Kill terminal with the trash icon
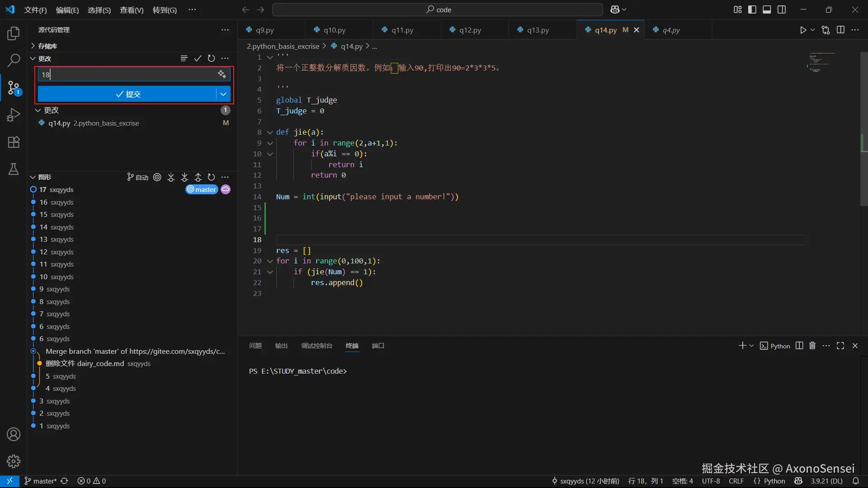Viewport: 868px width, 488px height. pyautogui.click(x=812, y=346)
